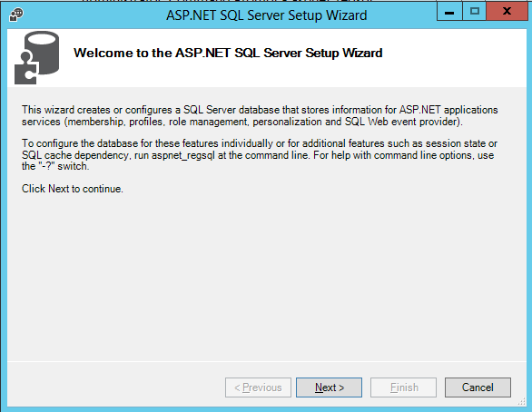Viewport: 532px width, 412px height.
Task: Click the greyed-out Finish button
Action: click(x=403, y=387)
